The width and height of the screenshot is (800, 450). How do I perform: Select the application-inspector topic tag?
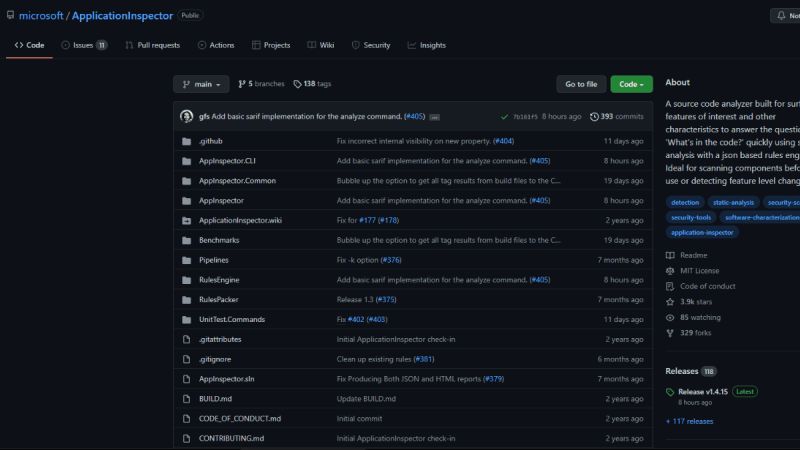(x=702, y=233)
